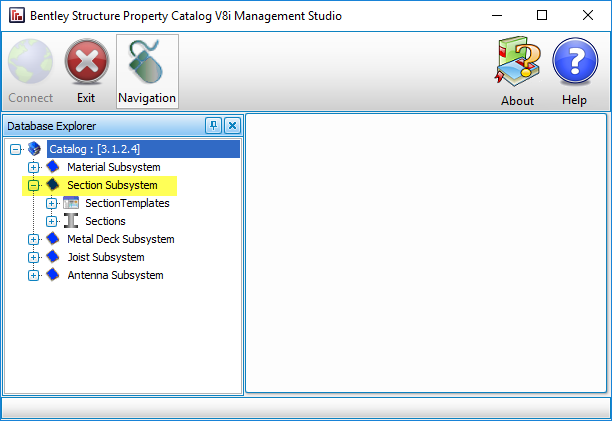Viewport: 612px width, 421px height.
Task: Open the blue Help question icon
Action: tap(575, 61)
